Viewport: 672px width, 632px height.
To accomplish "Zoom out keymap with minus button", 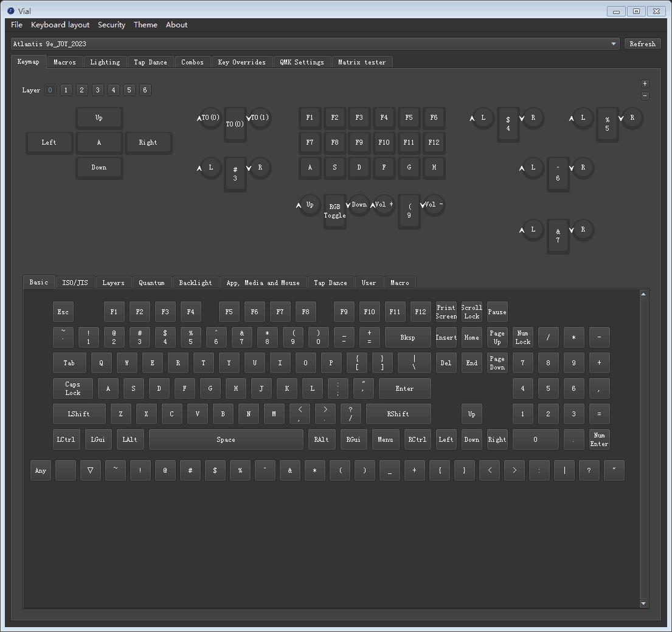I will point(645,96).
